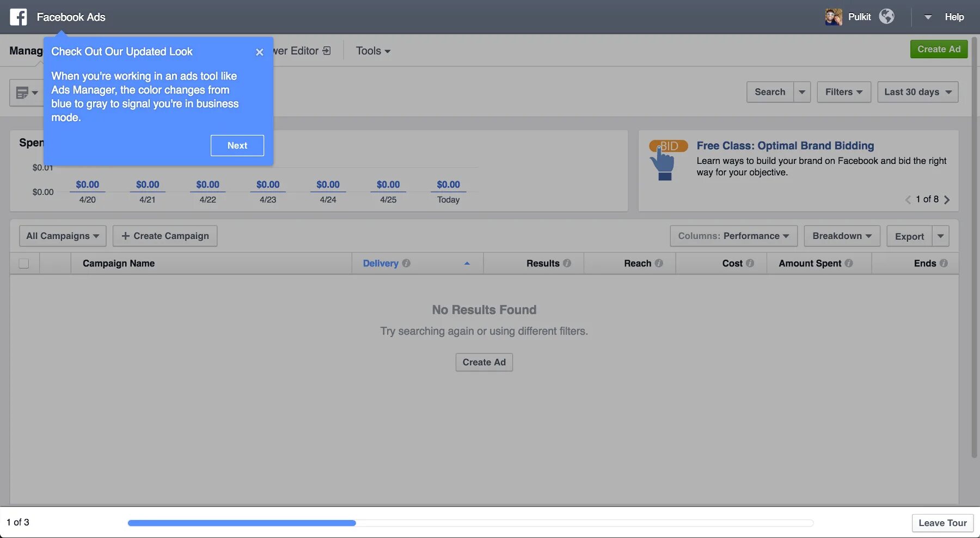Toggle the select-all campaigns checkbox

(24, 264)
